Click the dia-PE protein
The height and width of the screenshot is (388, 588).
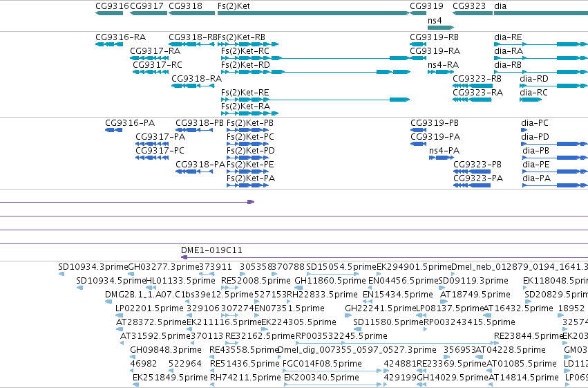tap(556, 172)
